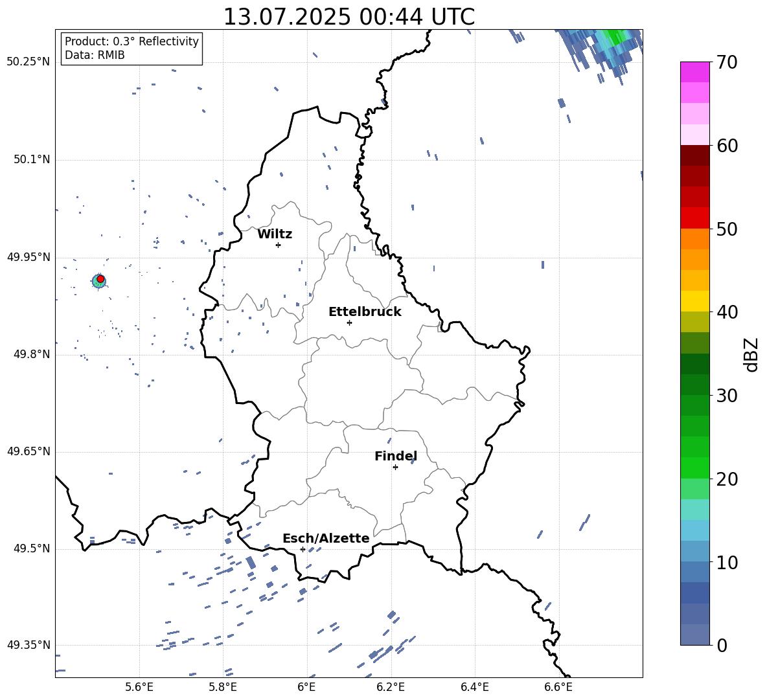
Task: Click the 50.25°N latitude label
Action: [29, 62]
